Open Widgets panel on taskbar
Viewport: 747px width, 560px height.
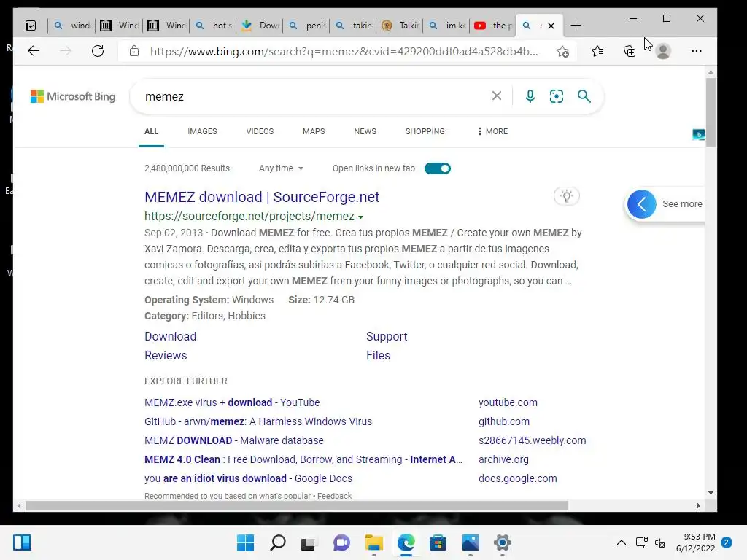pos(22,542)
